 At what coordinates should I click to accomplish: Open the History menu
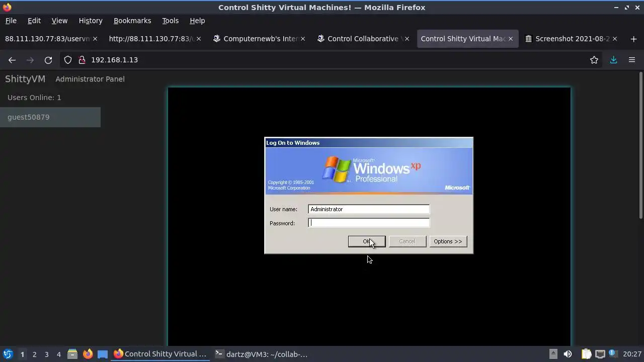tap(91, 21)
